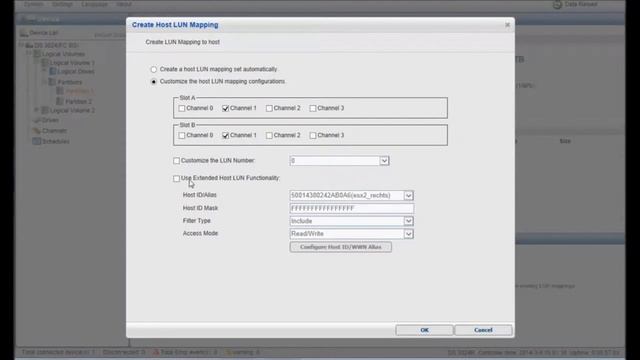The image size is (640, 360).
Task: Open the Settings menu
Action: click(62, 4)
